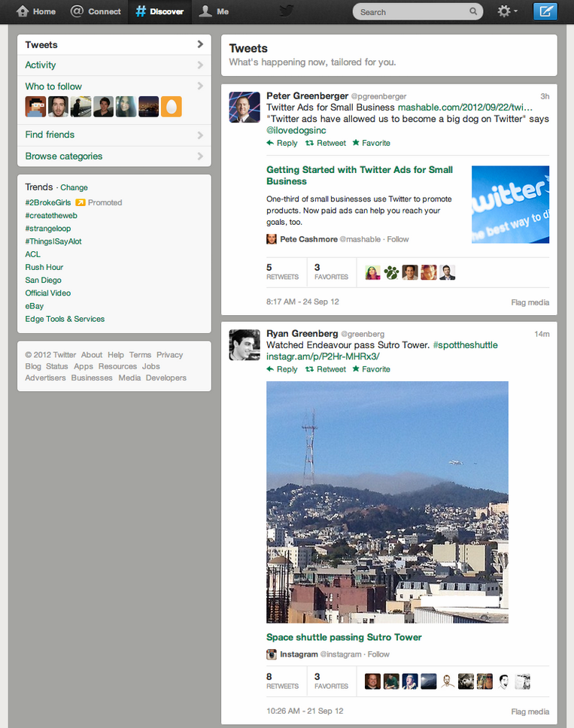
Task: Open the Home tab
Action: point(36,11)
